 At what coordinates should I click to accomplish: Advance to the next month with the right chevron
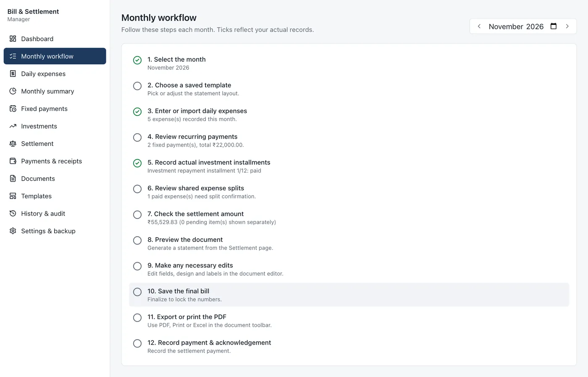click(x=567, y=26)
